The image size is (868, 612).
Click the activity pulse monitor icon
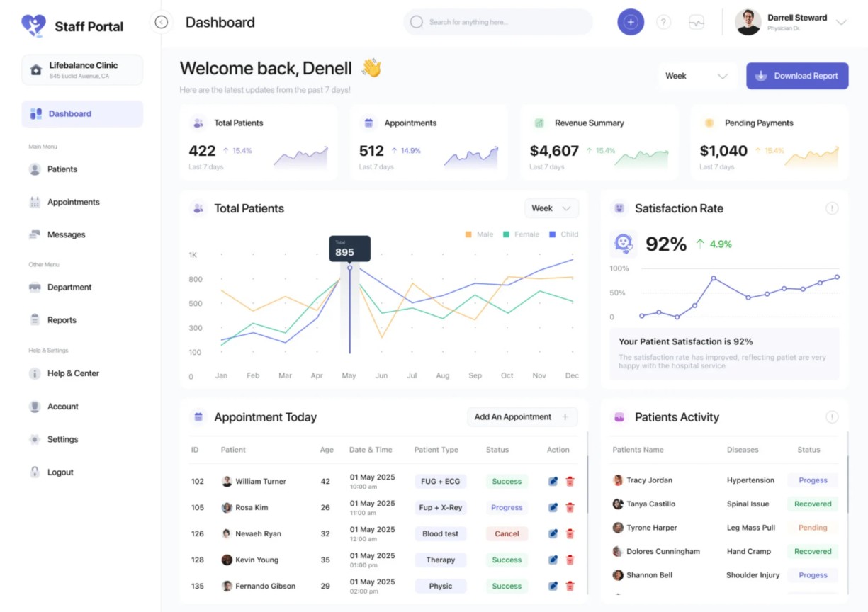click(x=697, y=22)
